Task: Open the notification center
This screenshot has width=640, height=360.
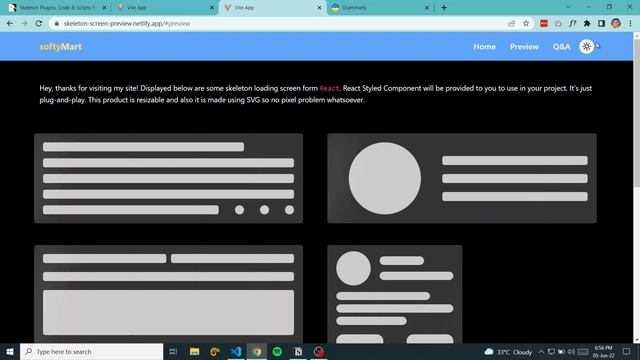Action: 626,351
